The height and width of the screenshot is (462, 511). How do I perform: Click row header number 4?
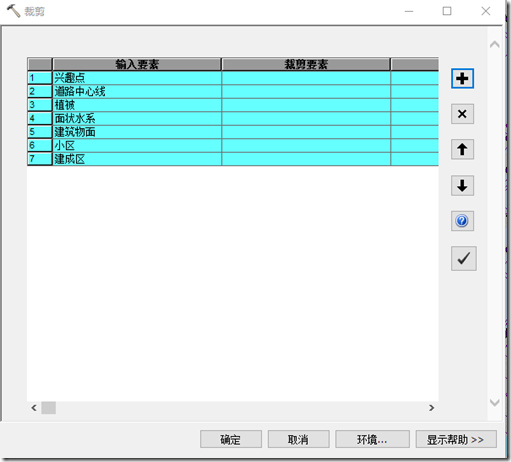[x=40, y=118]
